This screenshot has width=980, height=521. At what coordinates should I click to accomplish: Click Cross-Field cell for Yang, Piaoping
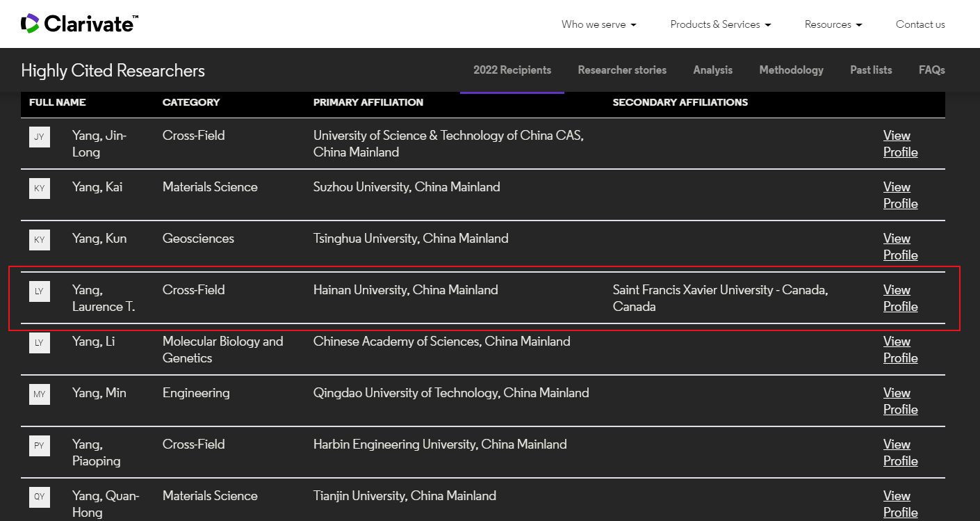click(194, 444)
